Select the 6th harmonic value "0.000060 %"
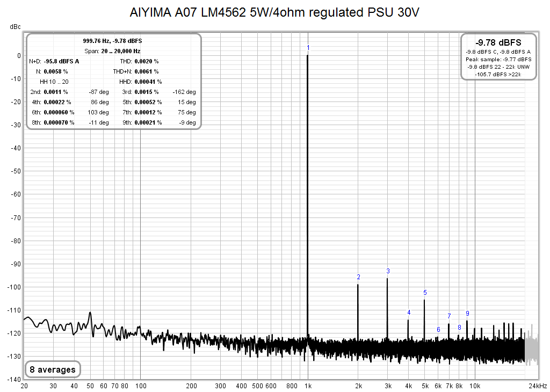The height and width of the screenshot is (392, 550). [59, 112]
